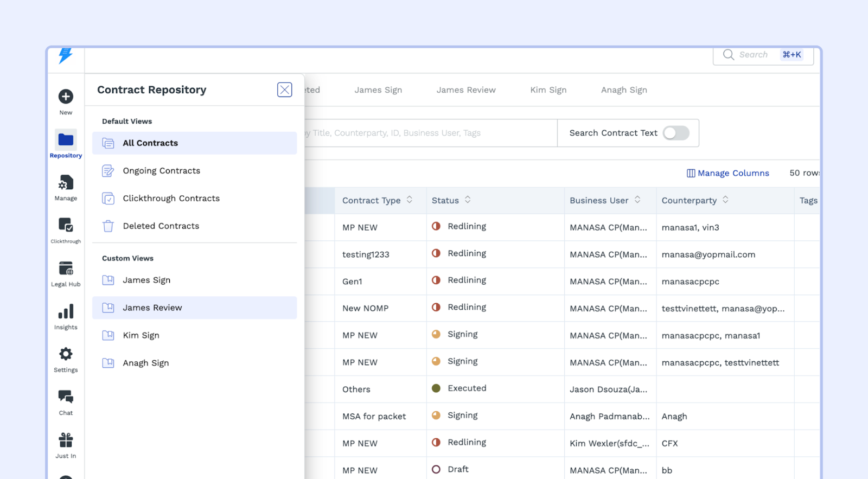868x479 pixels.
Task: Sort the Counterparty column
Action: point(725,200)
